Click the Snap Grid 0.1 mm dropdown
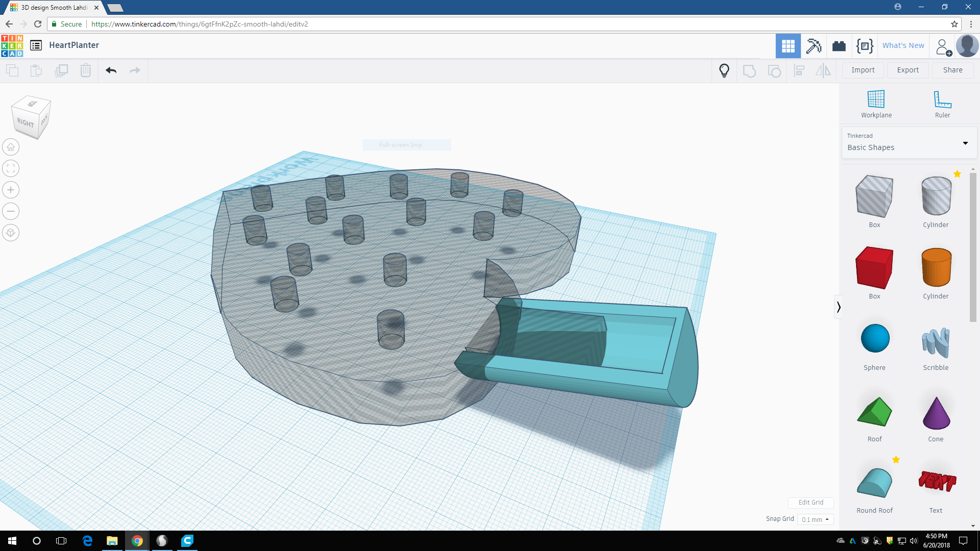 pos(815,519)
